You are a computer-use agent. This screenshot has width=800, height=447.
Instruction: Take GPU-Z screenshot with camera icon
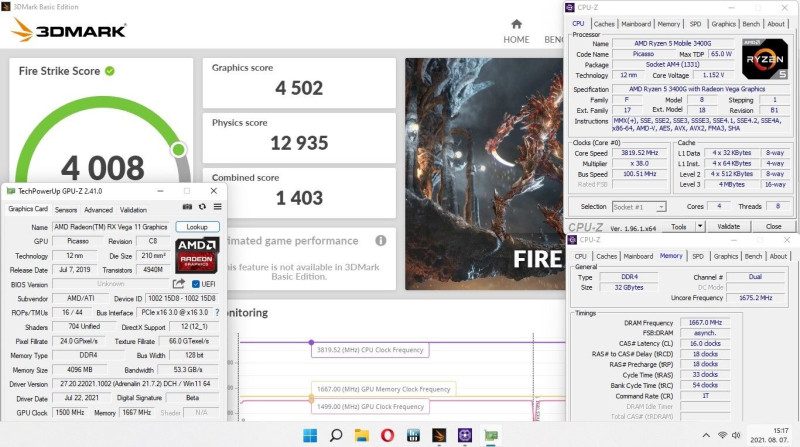pyautogui.click(x=187, y=207)
